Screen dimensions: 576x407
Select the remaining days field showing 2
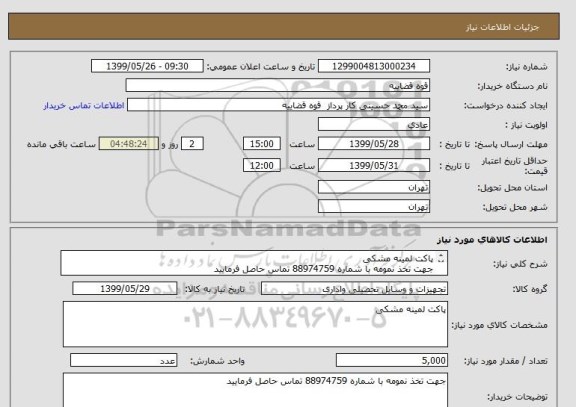192,144
